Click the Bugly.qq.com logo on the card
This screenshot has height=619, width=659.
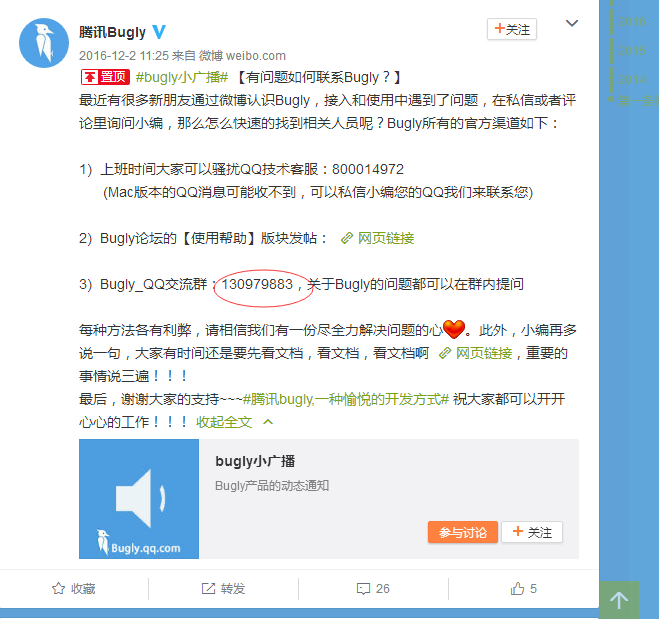(x=139, y=543)
